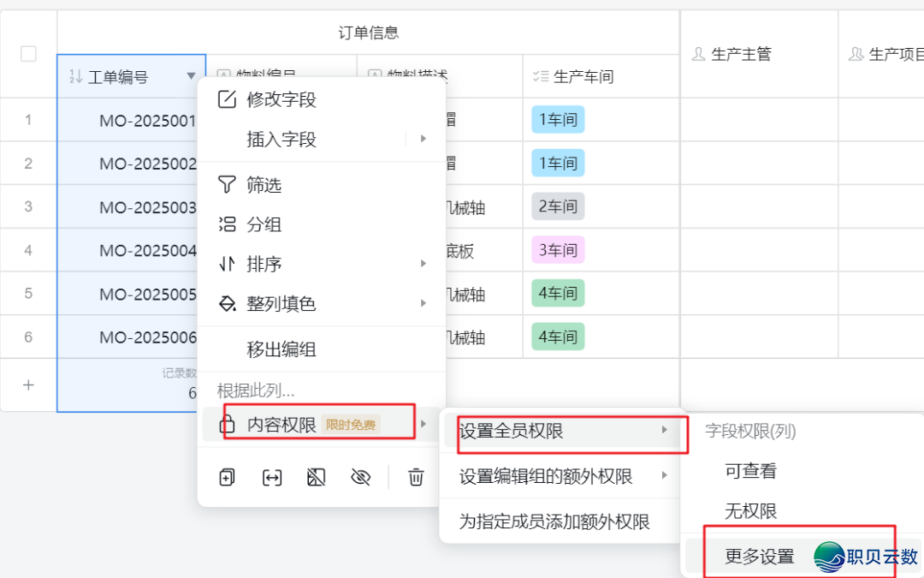Viewport: 924px width, 578px height.
Task: Choose 移出编组 menu entry
Action: (x=281, y=349)
